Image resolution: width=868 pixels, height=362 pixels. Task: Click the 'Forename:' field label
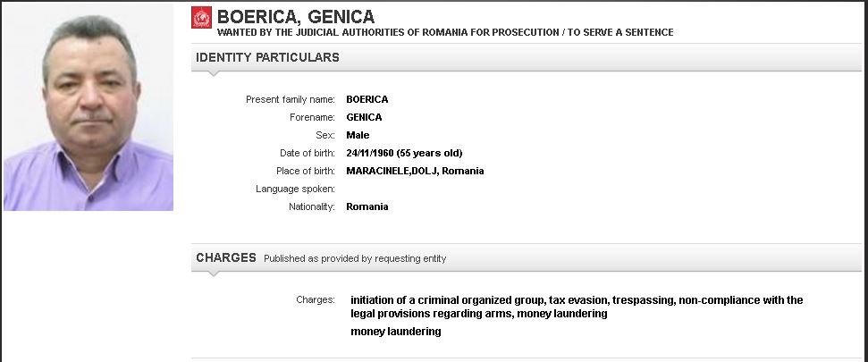click(312, 117)
